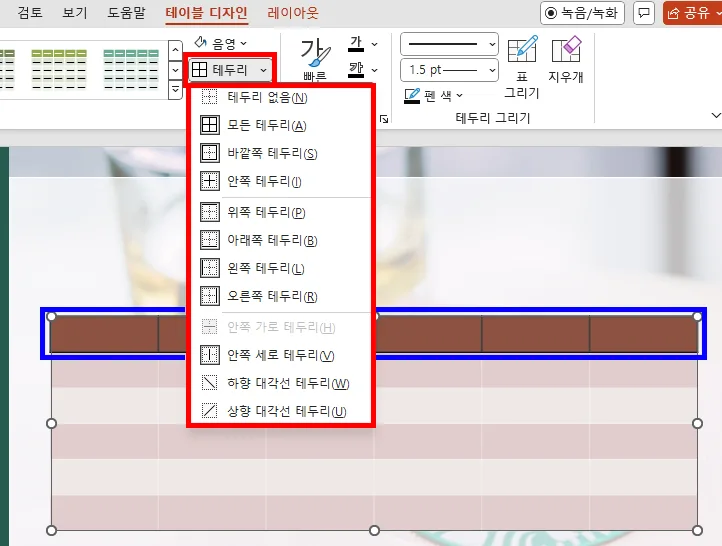Open the 1.5 pt pen weight dropdown

point(449,70)
